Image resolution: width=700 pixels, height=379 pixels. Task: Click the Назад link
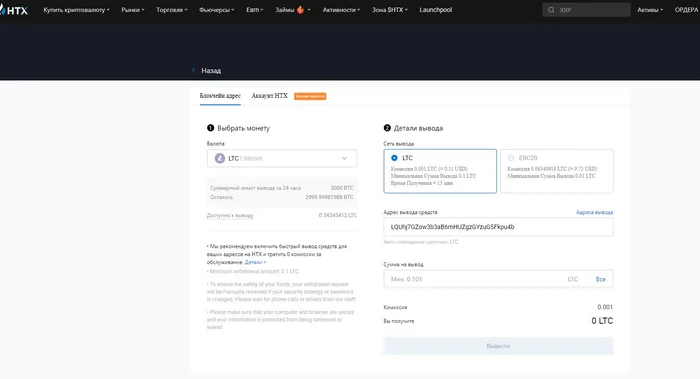tap(211, 71)
